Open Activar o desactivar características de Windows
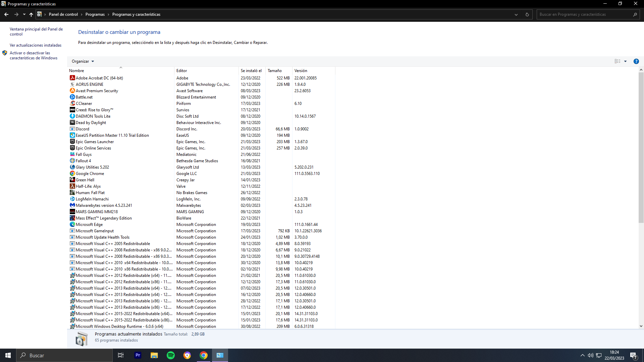 [34, 55]
